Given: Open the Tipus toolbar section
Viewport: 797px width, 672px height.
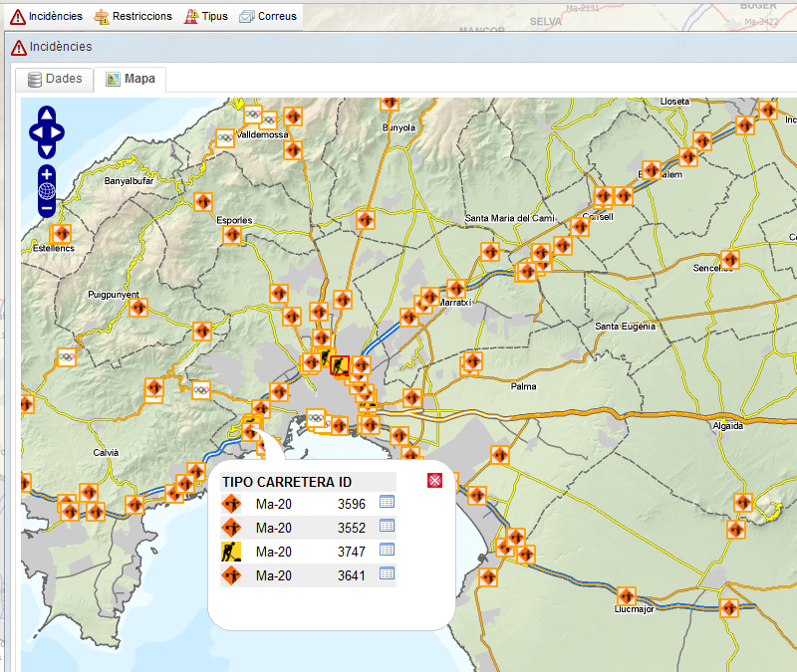Looking at the screenshot, I should (x=206, y=16).
